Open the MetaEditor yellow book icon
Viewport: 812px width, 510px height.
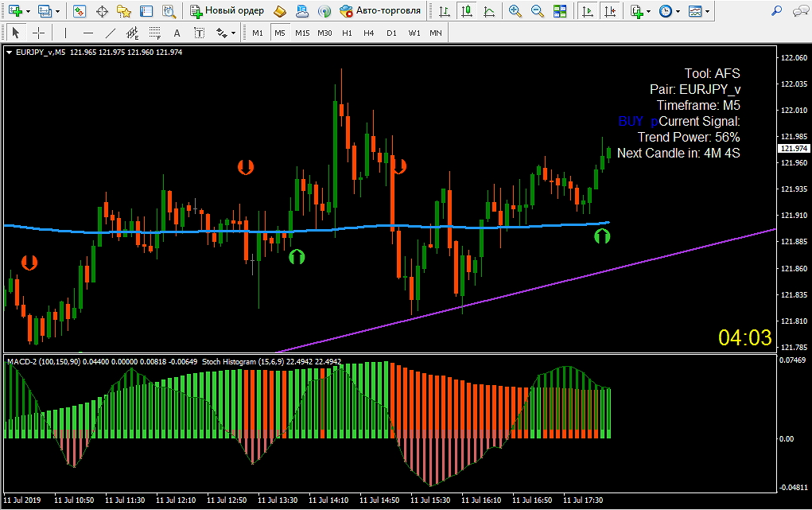point(280,11)
